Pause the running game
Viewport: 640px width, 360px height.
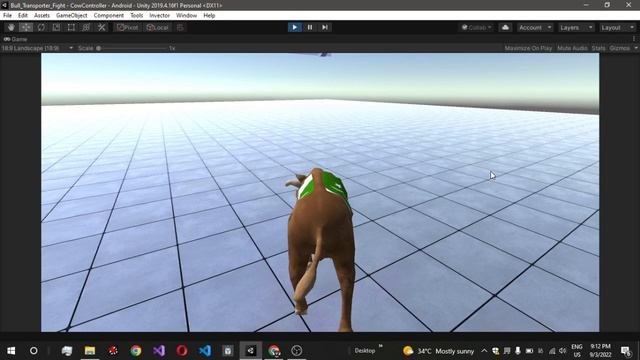coord(310,27)
